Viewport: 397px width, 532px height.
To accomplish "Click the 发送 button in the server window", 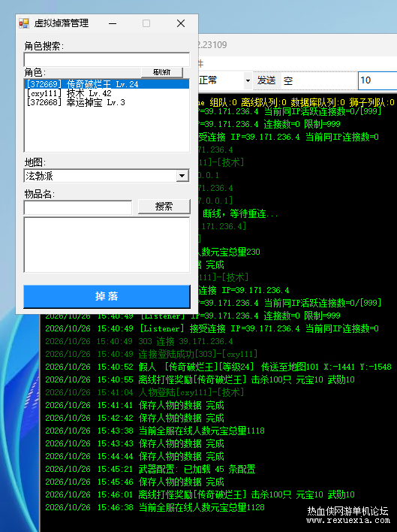I will tap(266, 80).
